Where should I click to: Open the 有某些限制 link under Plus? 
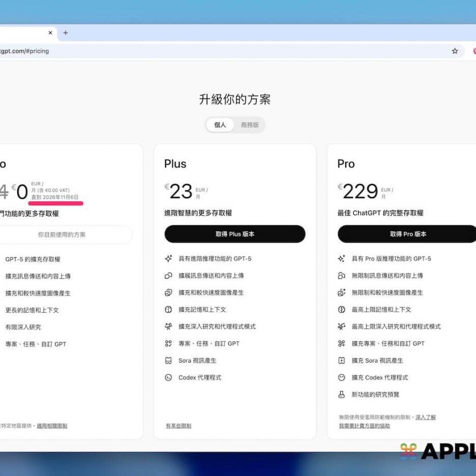point(178,426)
